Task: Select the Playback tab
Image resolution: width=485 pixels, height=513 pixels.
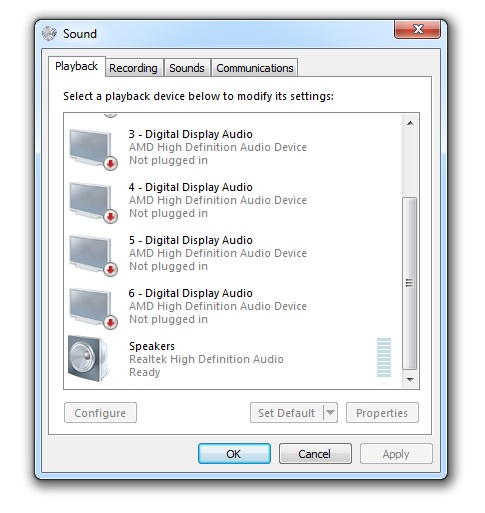Action: (77, 66)
